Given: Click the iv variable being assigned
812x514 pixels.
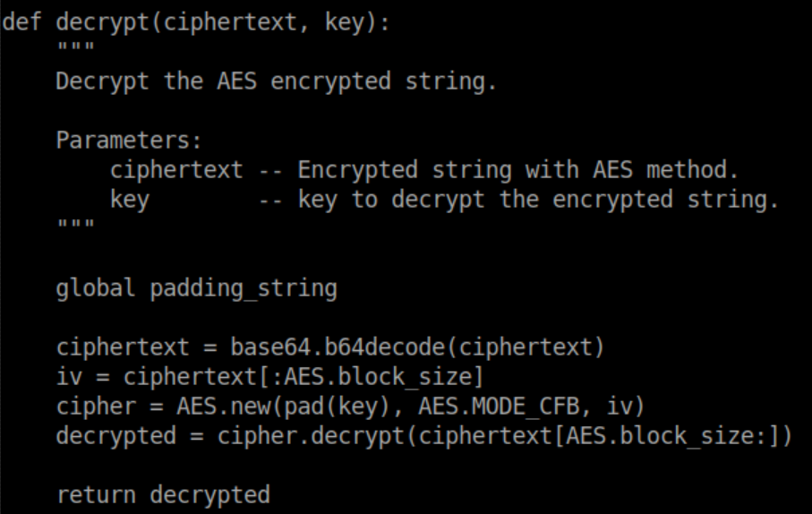Looking at the screenshot, I should pos(66,377).
